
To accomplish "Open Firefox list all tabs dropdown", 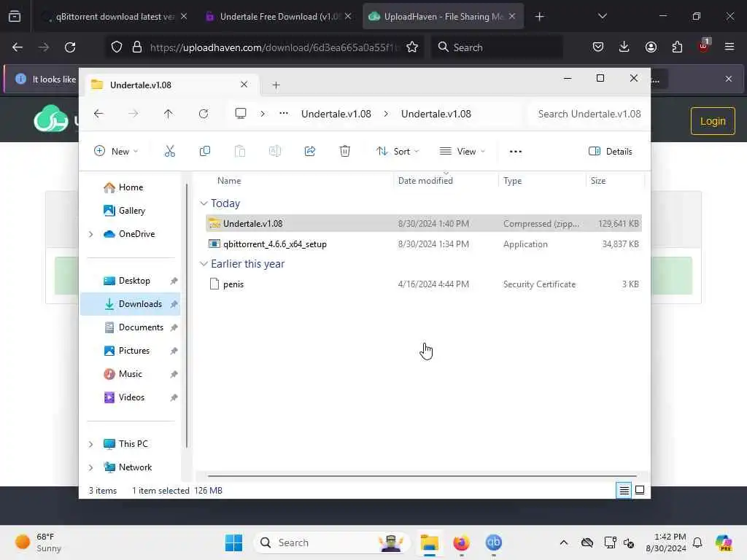I will [x=602, y=16].
